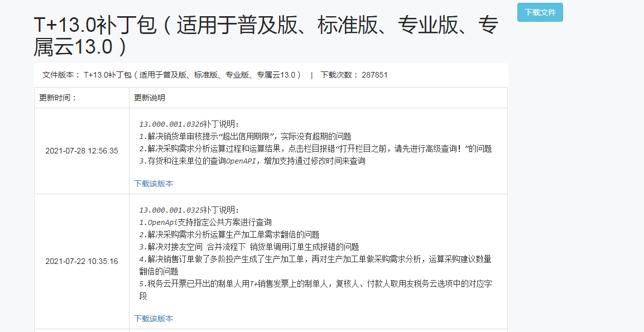Image resolution: width=644 pixels, height=332 pixels.
Task: Select line about 生产加工单需求翻倍
Action: click(229, 234)
